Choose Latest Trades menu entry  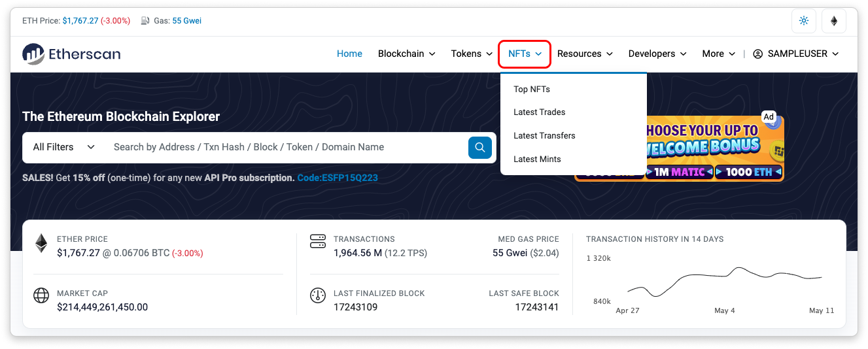(539, 112)
